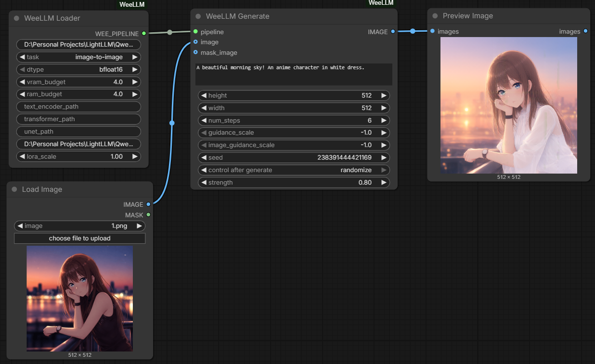Decrease strength with its left arrow

[204, 183]
